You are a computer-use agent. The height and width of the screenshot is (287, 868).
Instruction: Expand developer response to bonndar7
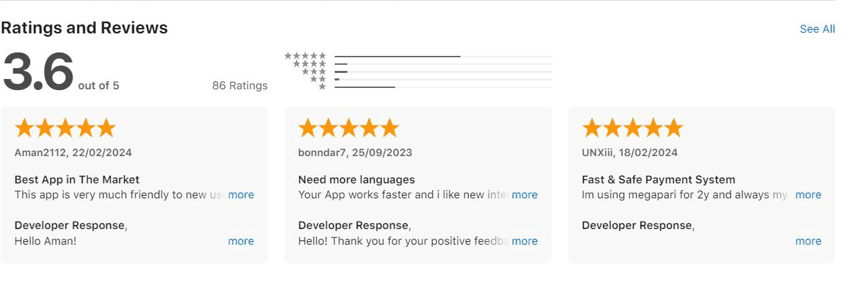(x=524, y=241)
